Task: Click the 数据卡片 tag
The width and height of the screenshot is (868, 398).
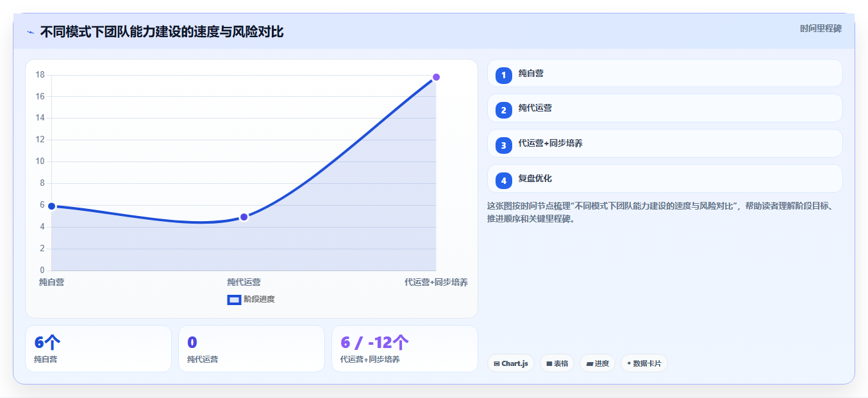Action: [644, 363]
